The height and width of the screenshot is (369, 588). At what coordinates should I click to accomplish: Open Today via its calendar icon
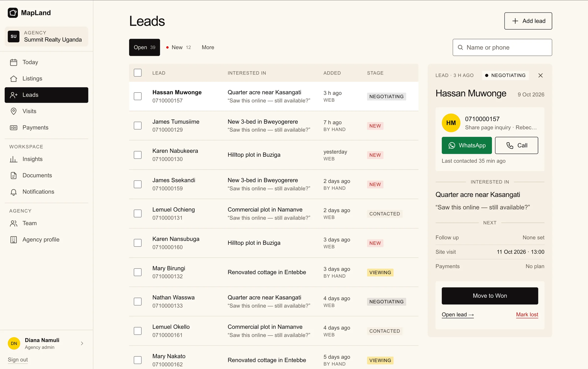tap(13, 62)
